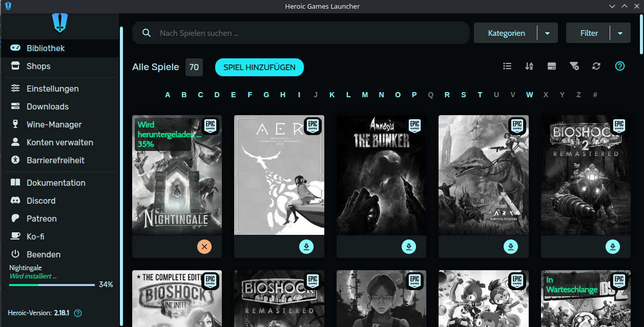Click the Heroic logo in the sidebar

(x=60, y=24)
